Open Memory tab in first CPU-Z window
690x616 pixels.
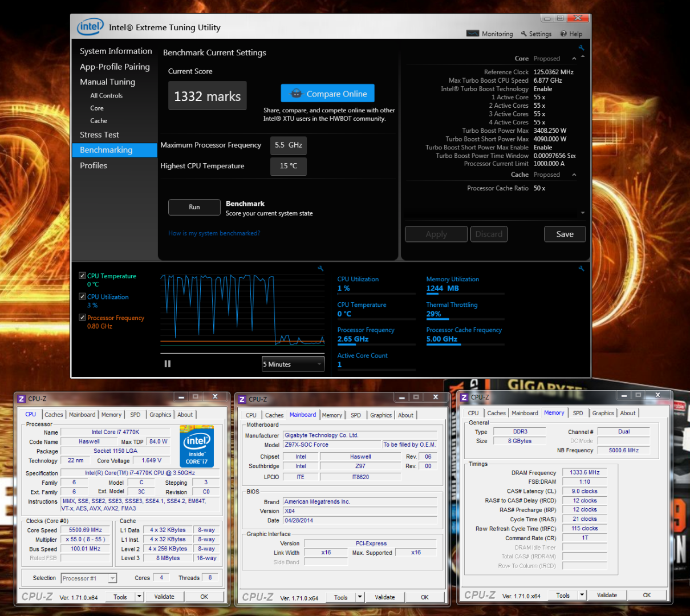pyautogui.click(x=111, y=415)
